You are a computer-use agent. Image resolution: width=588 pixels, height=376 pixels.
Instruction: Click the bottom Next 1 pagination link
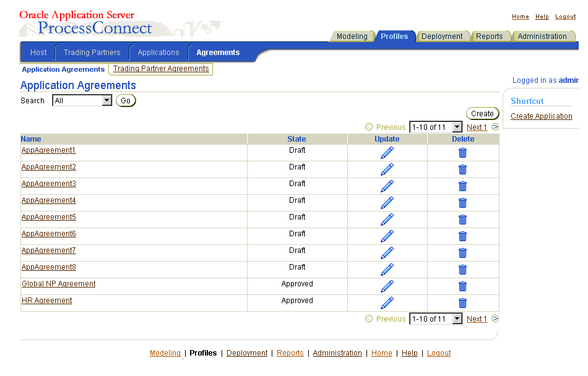click(x=477, y=318)
